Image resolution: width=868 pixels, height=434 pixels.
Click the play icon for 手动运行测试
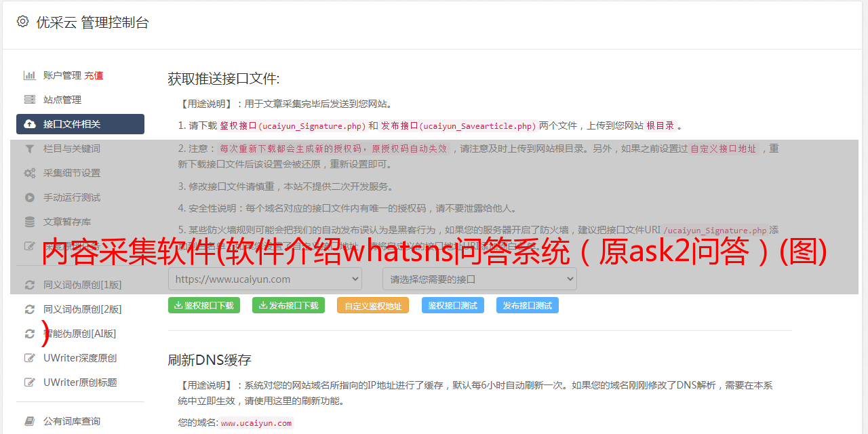[30, 197]
